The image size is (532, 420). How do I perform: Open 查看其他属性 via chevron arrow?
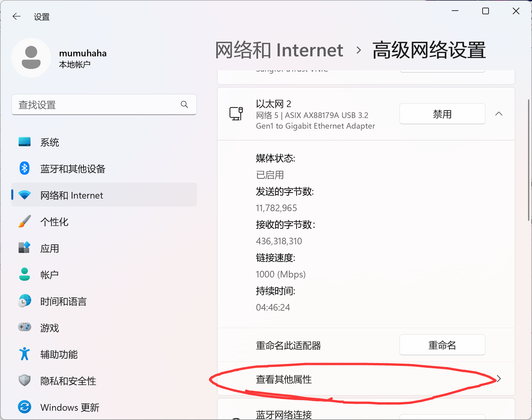pos(499,379)
